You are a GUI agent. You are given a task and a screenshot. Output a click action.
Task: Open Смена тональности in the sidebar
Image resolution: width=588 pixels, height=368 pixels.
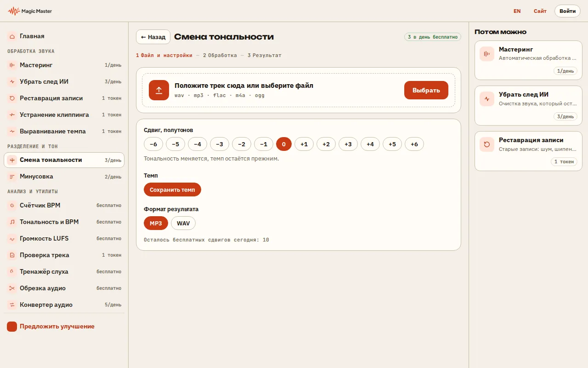click(64, 160)
